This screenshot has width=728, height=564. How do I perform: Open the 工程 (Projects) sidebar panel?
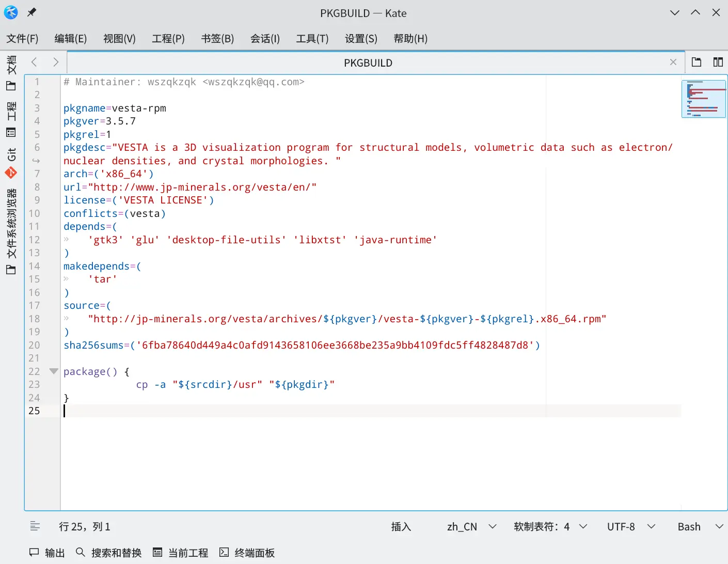(x=11, y=119)
